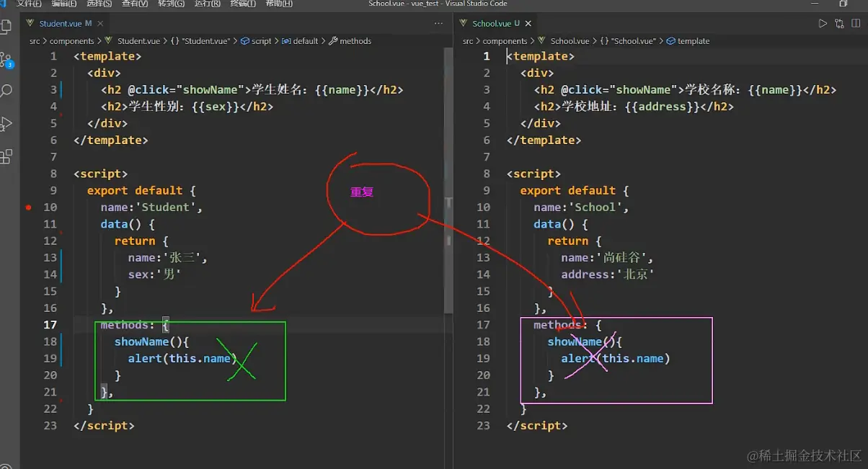Click "sex:'男'" in Student.vue

pyautogui.click(x=154, y=274)
